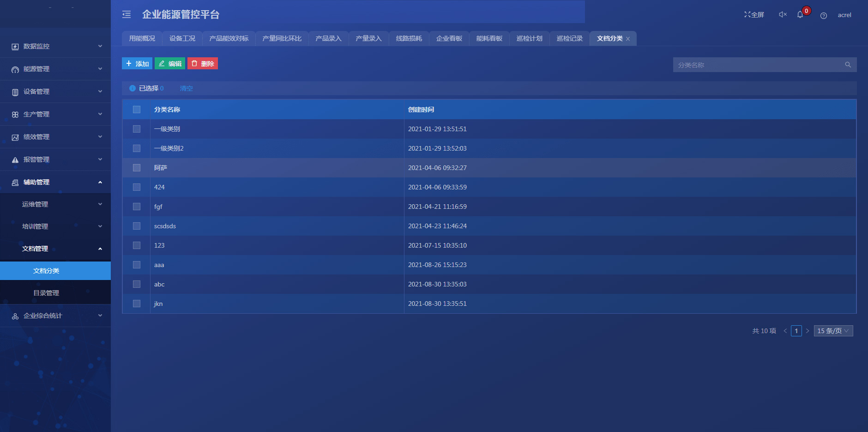Expand the 能源管理 sidebar menu
Viewport: 868px width, 432px height.
click(x=55, y=69)
